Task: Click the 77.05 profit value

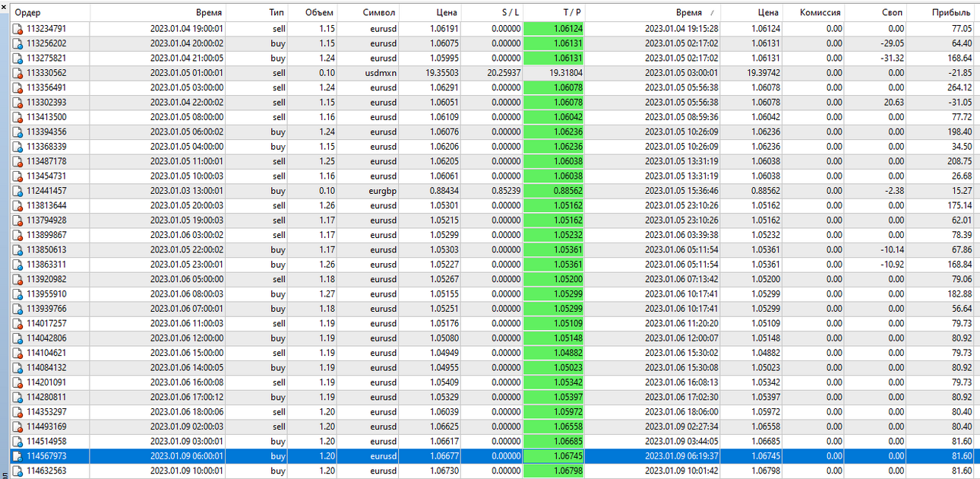Action: pyautogui.click(x=962, y=29)
